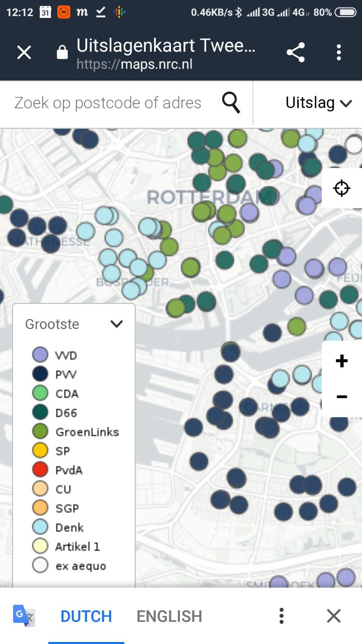Tap the orange app notification icon
362x644 pixels.
(64, 12)
